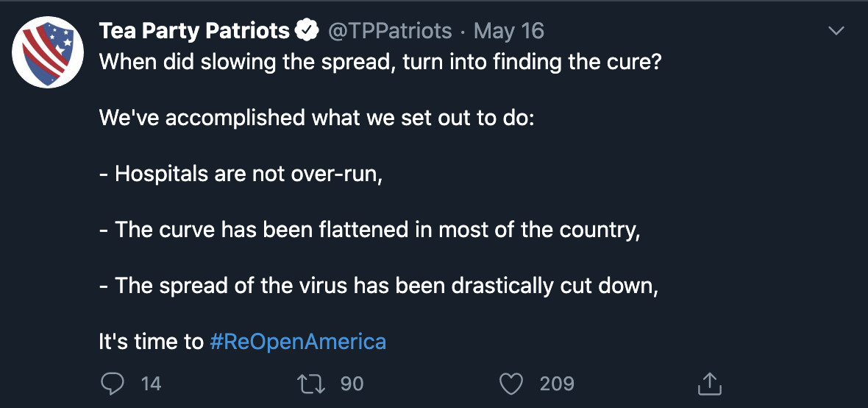868x408 pixels.
Task: Like the tweet with the heart icon
Action: pos(511,384)
